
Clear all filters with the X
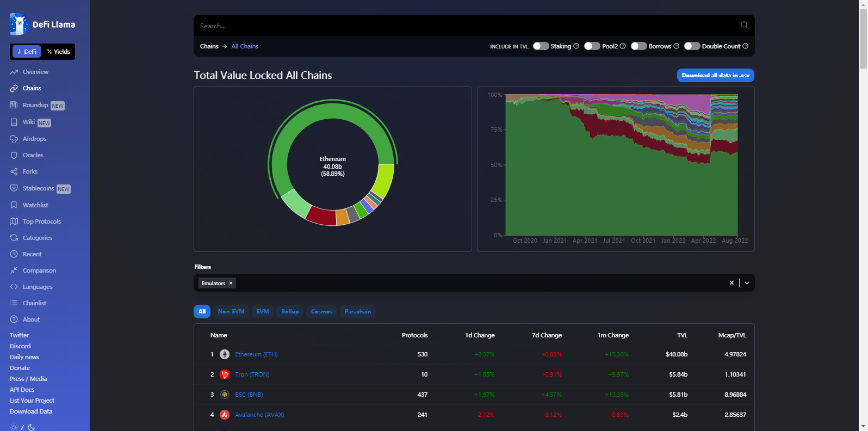731,283
